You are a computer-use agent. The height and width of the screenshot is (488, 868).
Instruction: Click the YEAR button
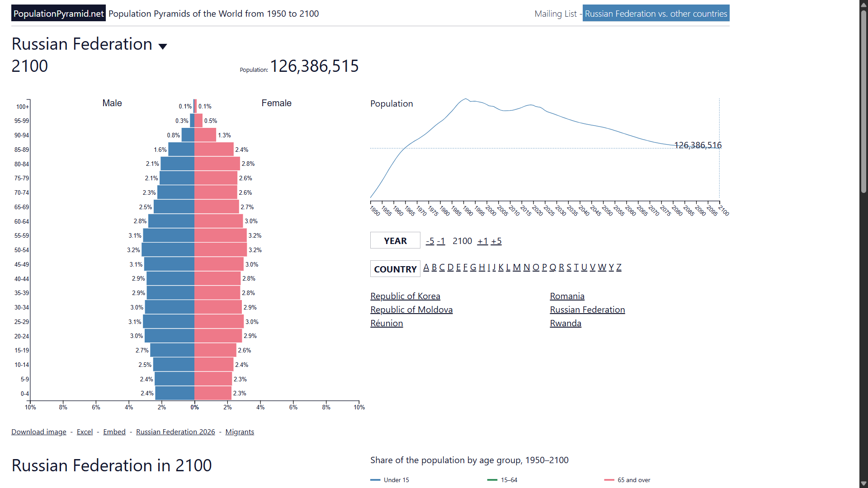click(x=395, y=241)
